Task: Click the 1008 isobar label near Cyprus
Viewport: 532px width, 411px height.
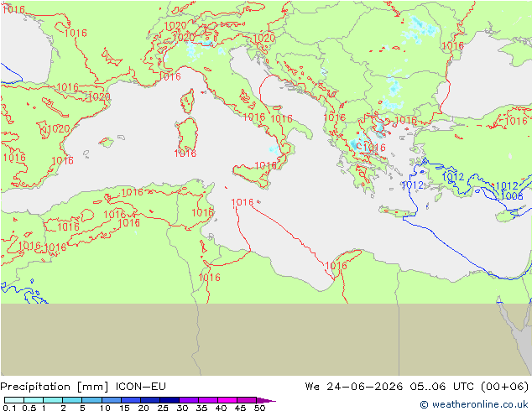Action: (x=512, y=196)
